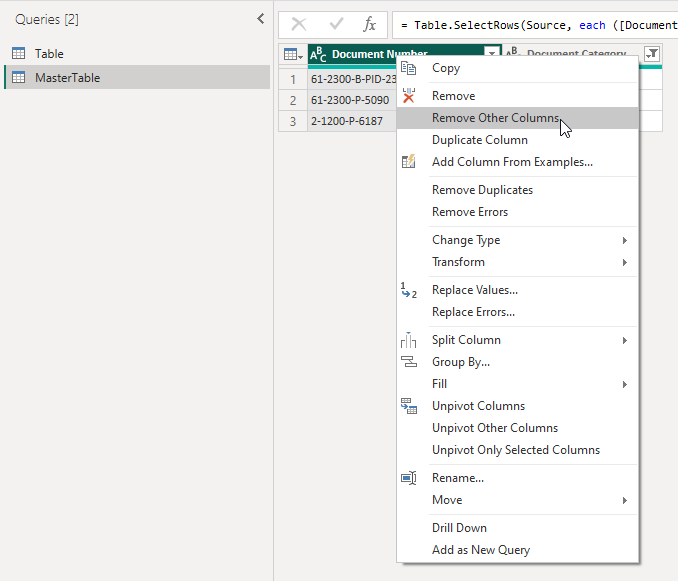Click the ABC data type icon for Document Number
The height and width of the screenshot is (581, 678).
coord(318,54)
